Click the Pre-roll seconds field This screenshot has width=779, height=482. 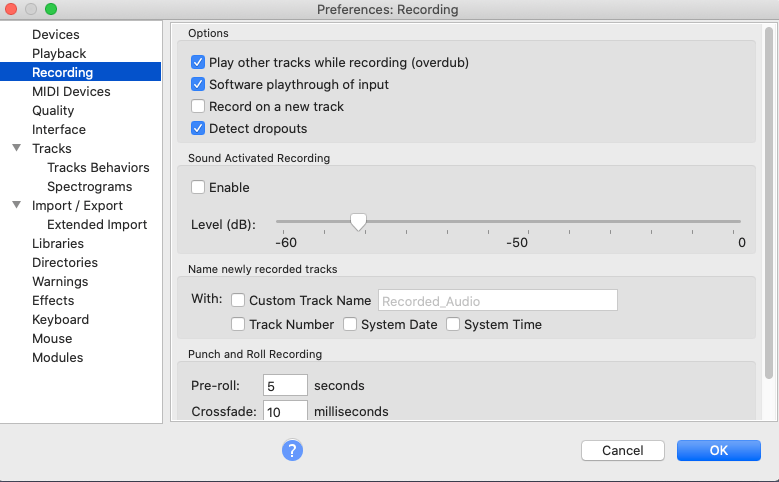[x=285, y=385]
